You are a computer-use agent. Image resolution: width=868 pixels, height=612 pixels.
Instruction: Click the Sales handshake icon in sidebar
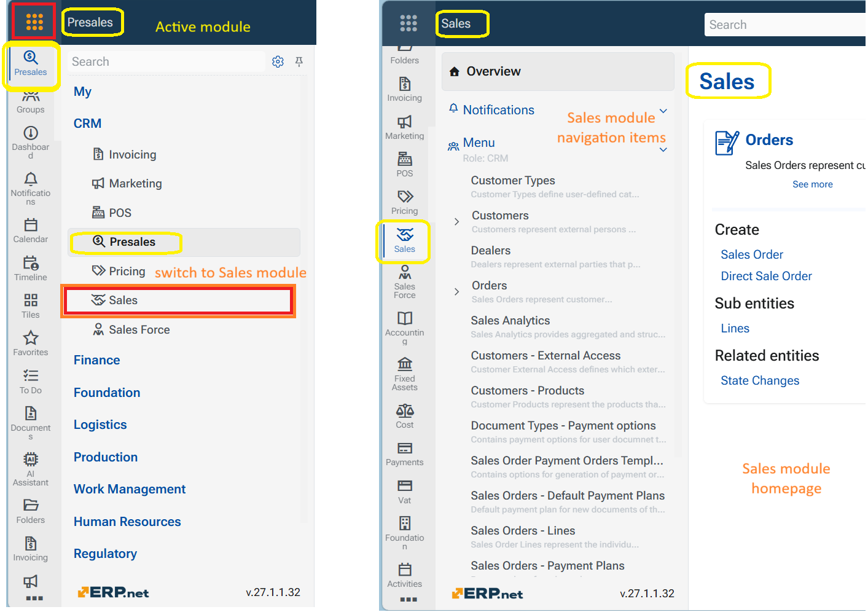pyautogui.click(x=405, y=241)
